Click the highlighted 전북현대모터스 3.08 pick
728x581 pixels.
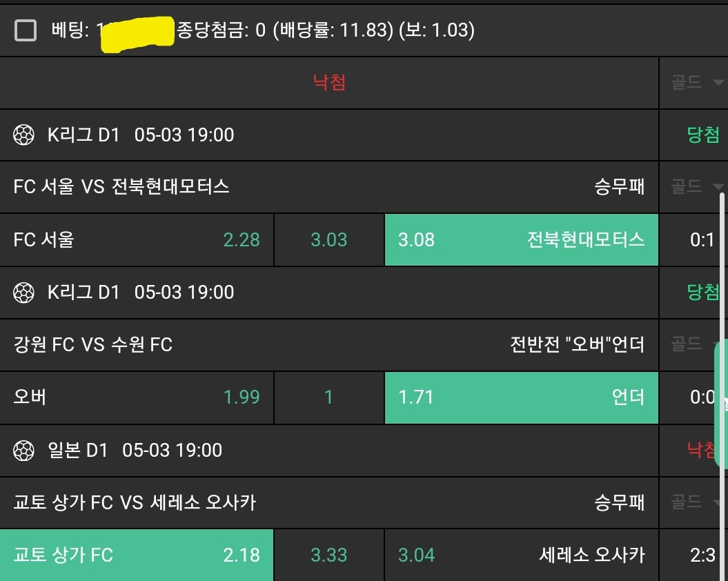(x=521, y=239)
